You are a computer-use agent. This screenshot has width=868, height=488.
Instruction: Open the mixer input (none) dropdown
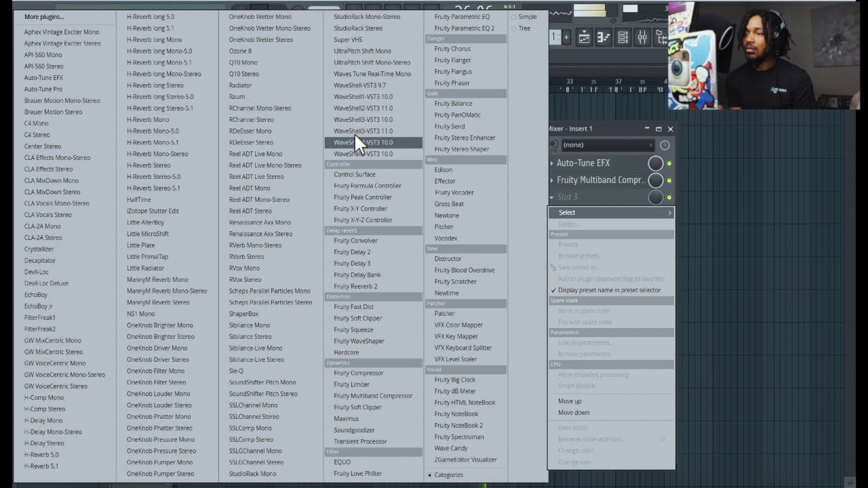point(608,145)
